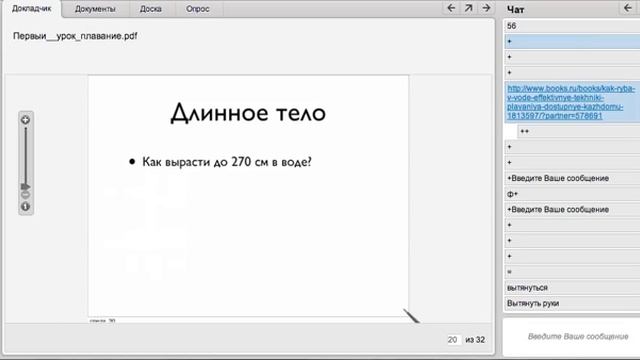
Task: Switch to the Опрос tab
Action: click(x=198, y=9)
